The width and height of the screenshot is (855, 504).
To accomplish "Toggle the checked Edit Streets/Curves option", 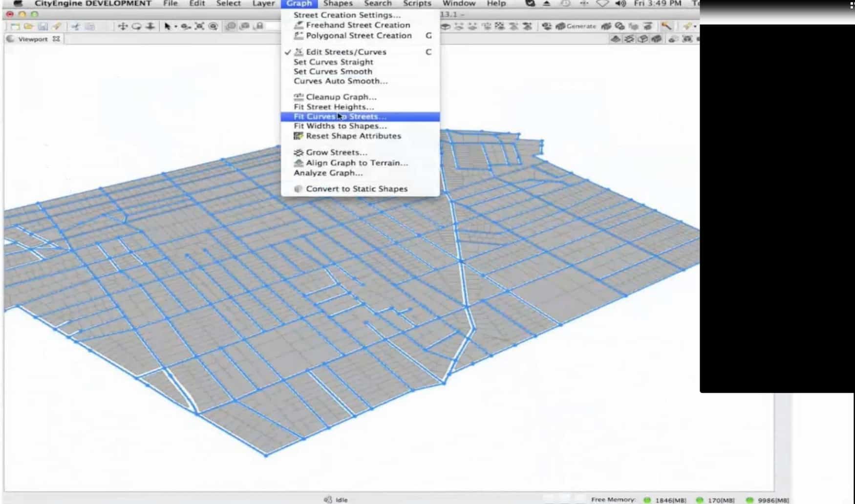I will pos(345,52).
